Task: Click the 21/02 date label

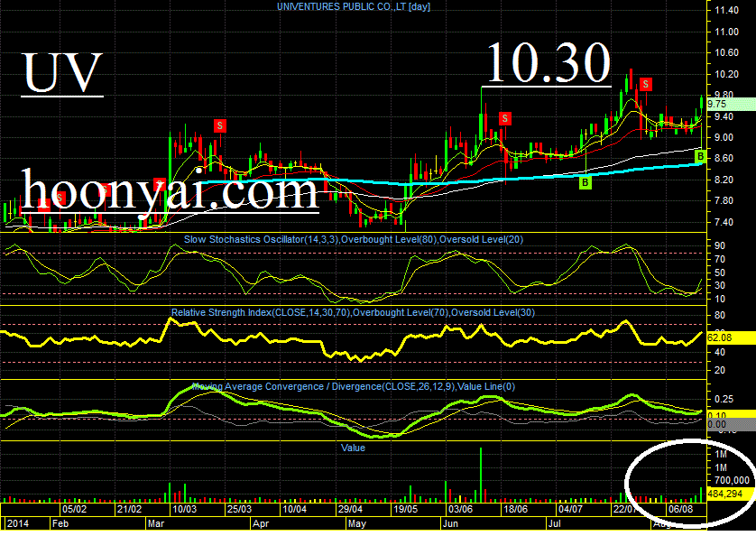Action: pyautogui.click(x=129, y=510)
